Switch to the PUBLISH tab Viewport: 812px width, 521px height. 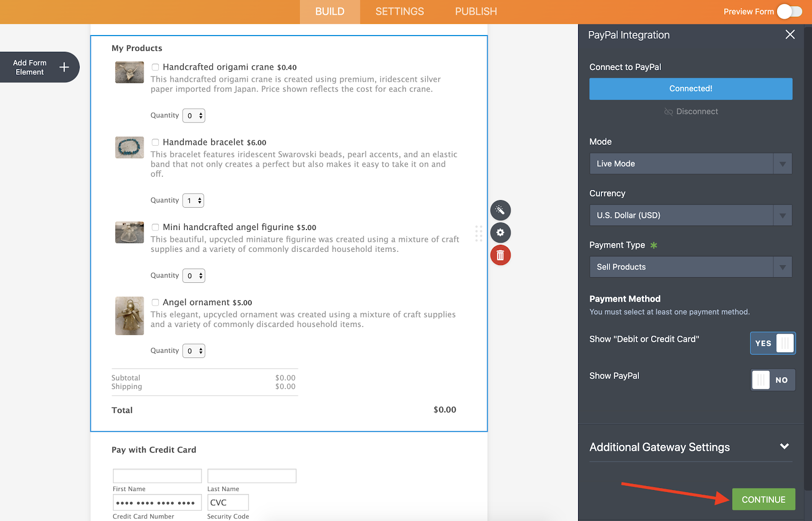click(x=476, y=12)
